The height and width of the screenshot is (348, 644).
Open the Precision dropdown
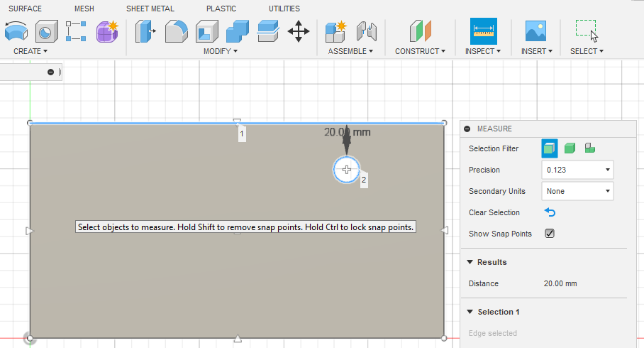coord(577,170)
